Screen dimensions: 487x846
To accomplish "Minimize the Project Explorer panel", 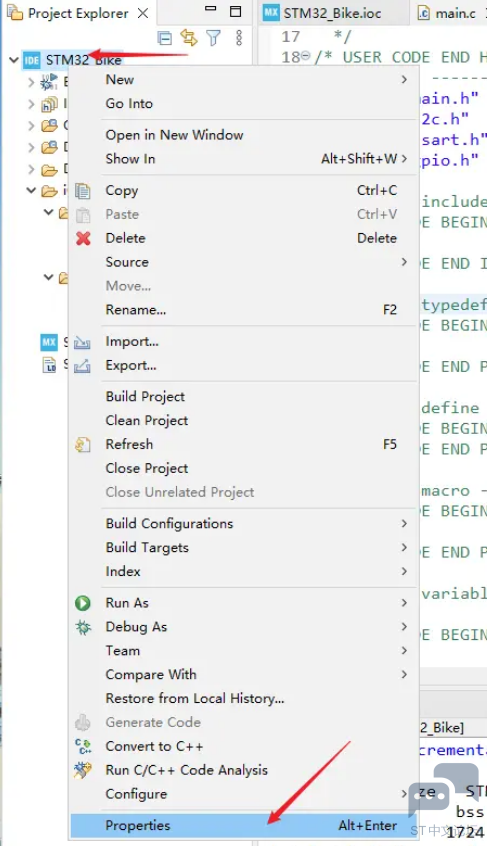I will 211,9.
